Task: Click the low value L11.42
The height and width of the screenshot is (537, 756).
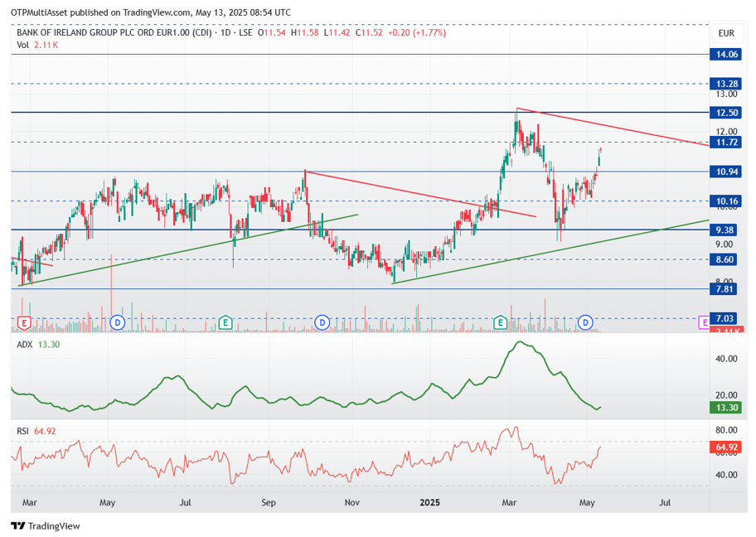Action: click(337, 33)
